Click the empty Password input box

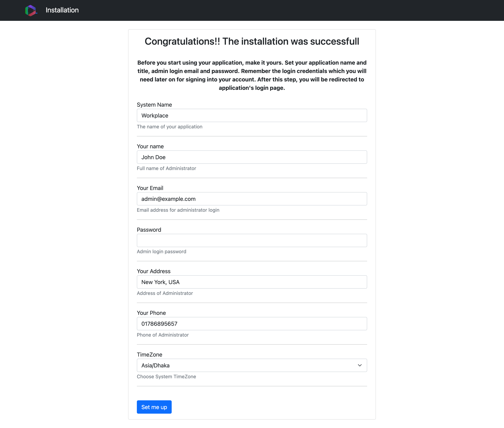(x=252, y=240)
